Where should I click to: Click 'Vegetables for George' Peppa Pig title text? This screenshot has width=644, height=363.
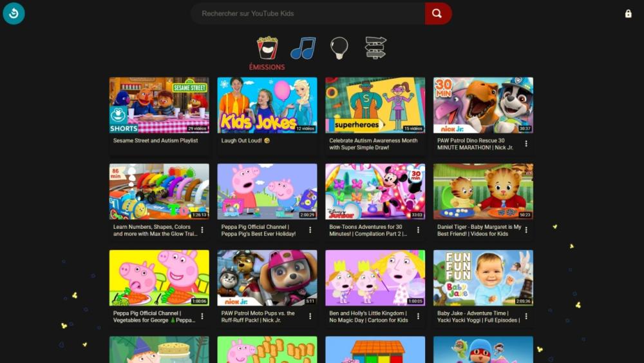[x=154, y=317]
